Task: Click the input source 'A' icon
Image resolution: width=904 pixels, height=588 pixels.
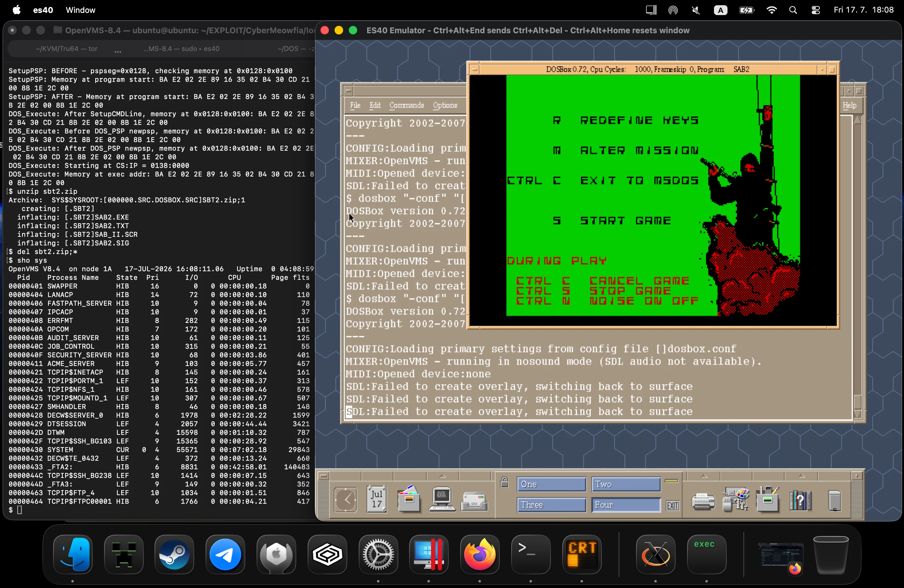Action: coord(720,10)
